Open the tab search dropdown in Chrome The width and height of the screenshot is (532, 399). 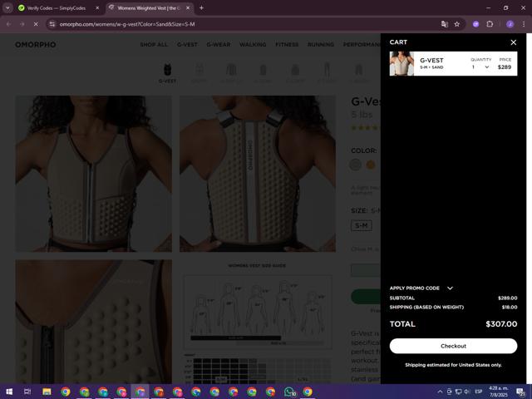pyautogui.click(x=7, y=7)
